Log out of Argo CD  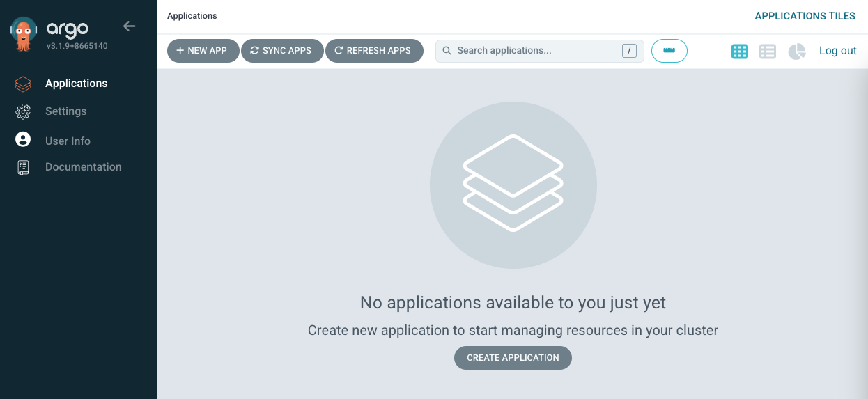838,51
